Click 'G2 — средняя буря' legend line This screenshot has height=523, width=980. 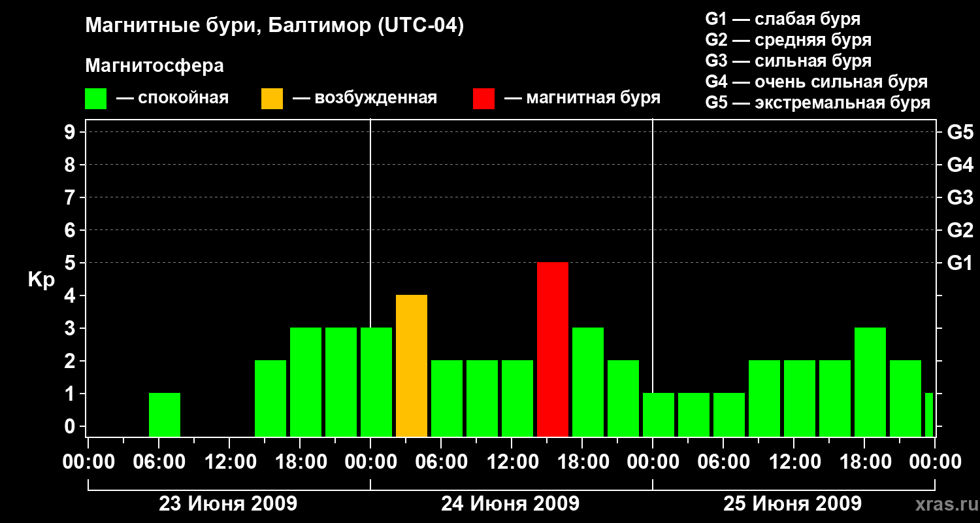click(788, 40)
